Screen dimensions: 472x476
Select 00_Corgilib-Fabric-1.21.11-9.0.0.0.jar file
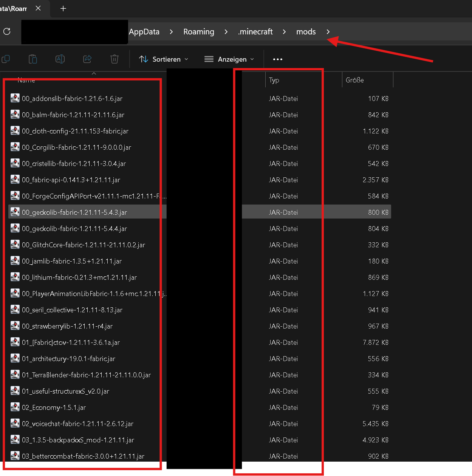click(x=76, y=147)
